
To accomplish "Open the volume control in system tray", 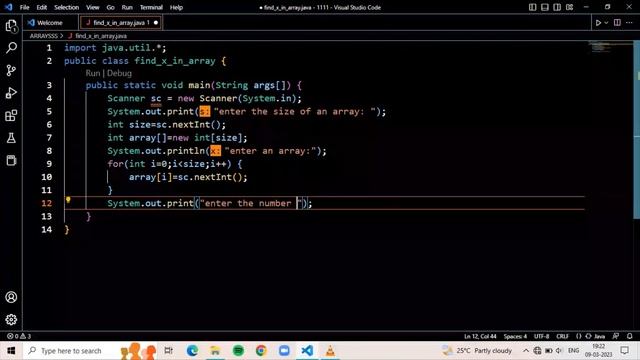I will coord(559,351).
